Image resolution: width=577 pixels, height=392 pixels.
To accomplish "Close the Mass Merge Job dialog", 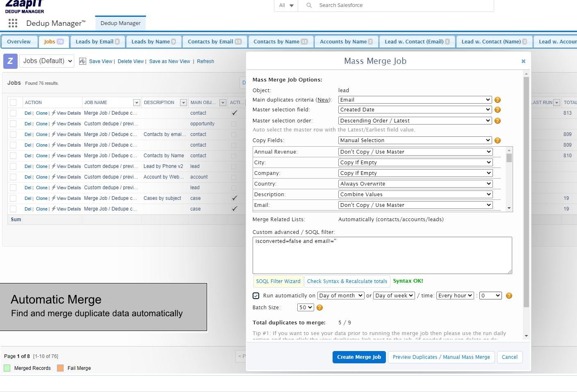I will coord(523,61).
